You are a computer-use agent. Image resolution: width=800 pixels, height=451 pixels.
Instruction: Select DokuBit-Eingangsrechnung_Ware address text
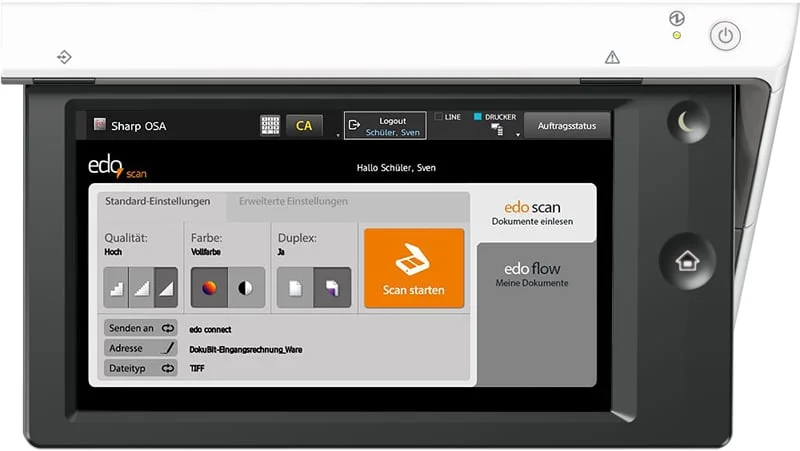tap(245, 349)
